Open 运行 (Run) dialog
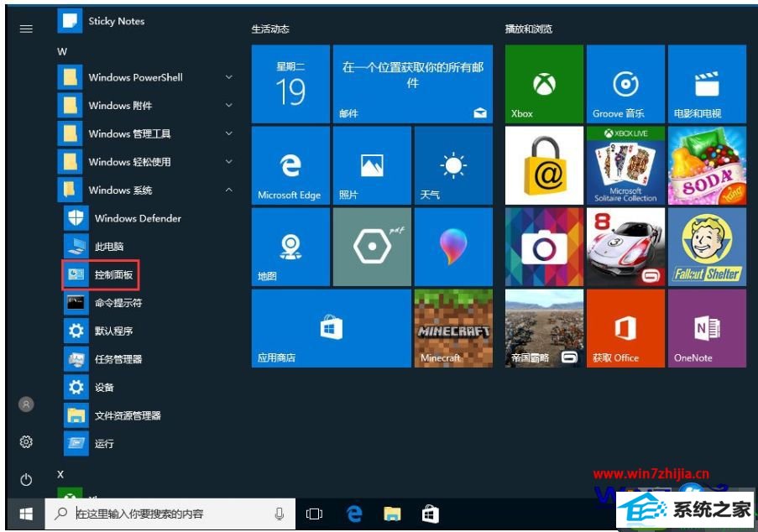Viewport: 758px width, 532px height. [90, 444]
